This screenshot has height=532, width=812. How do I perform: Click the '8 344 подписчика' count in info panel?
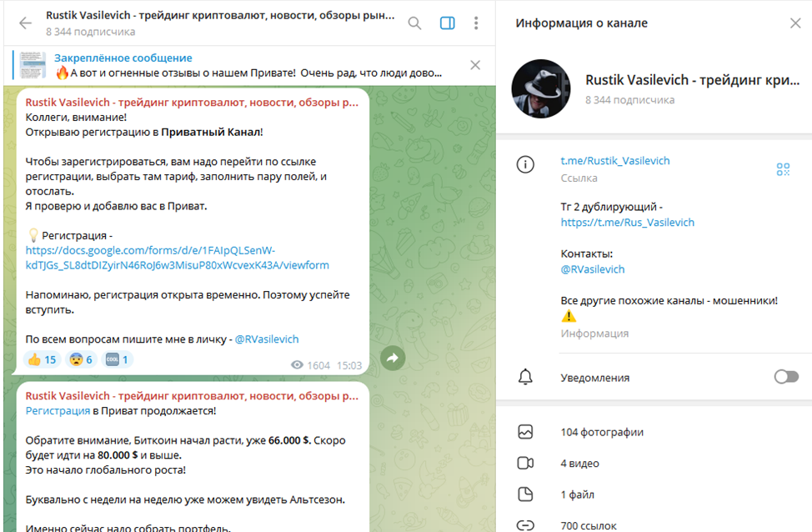click(x=629, y=100)
